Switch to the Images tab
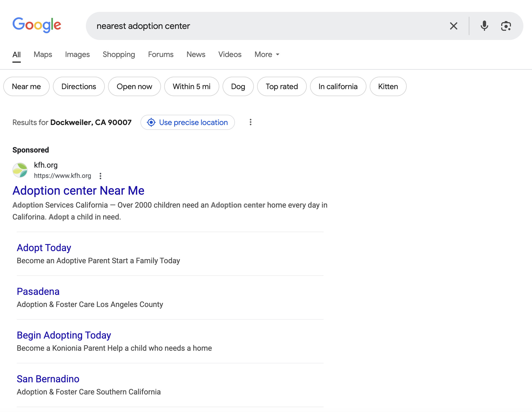The width and height of the screenshot is (532, 412). (77, 55)
